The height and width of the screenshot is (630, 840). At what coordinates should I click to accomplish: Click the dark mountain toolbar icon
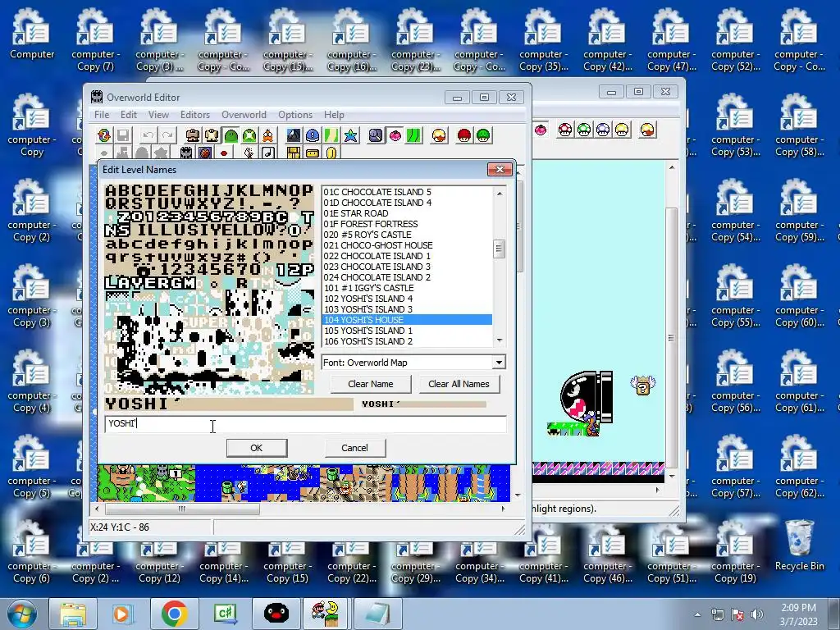pyautogui.click(x=294, y=135)
